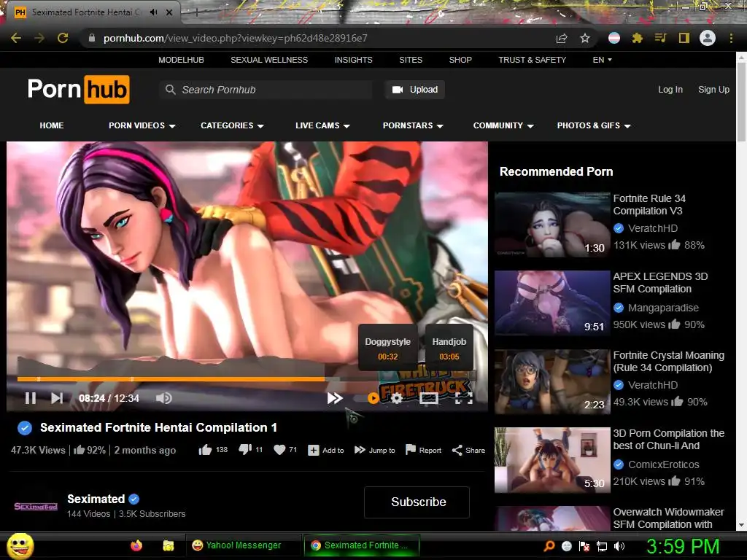Open the MODELHUB top menu link
Image resolution: width=747 pixels, height=560 pixels.
(181, 60)
